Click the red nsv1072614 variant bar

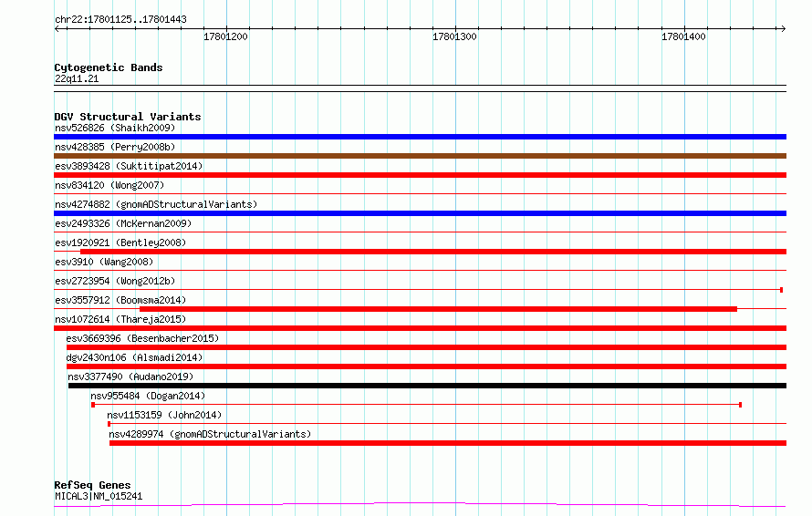coord(420,328)
